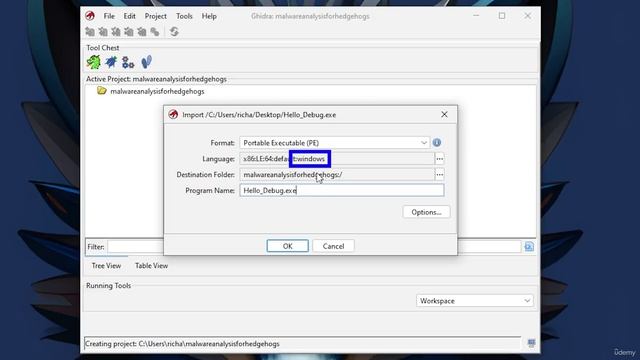Minimize the Ghidra project window
The height and width of the screenshot is (360, 640).
[476, 16]
